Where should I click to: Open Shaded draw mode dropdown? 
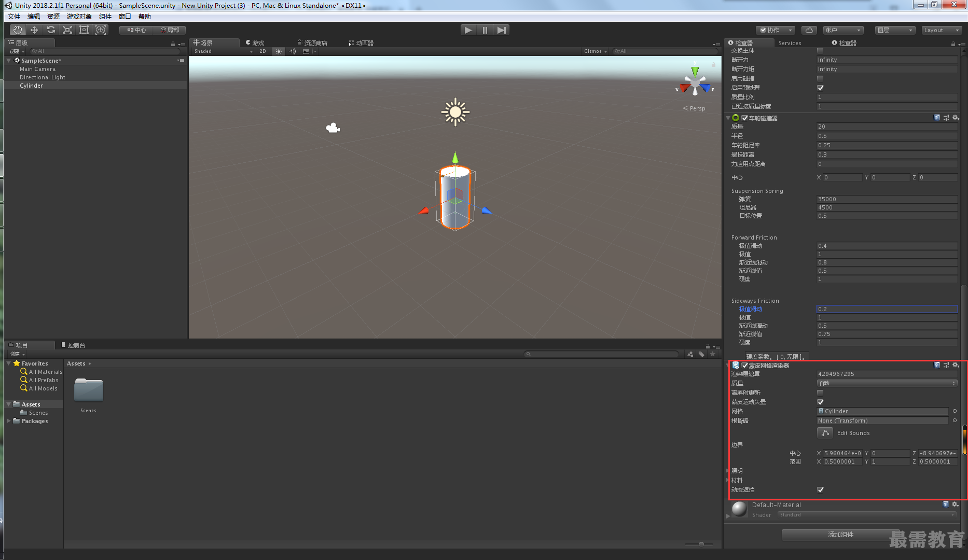click(x=223, y=51)
